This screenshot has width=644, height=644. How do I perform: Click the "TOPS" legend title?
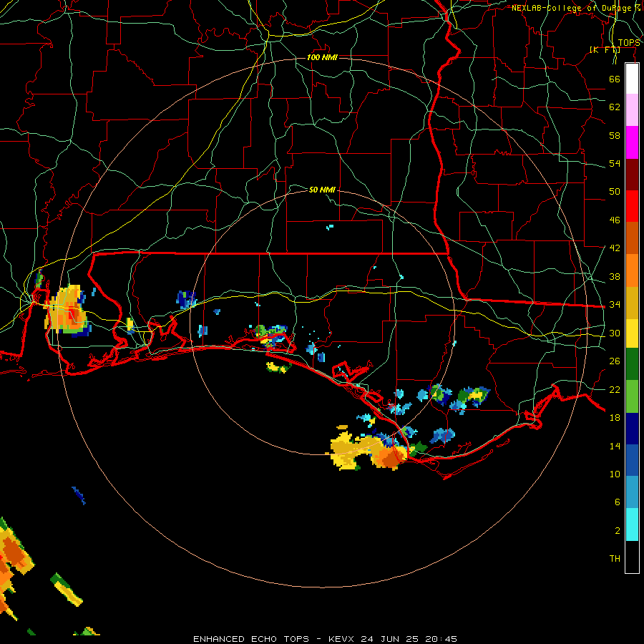(629, 43)
